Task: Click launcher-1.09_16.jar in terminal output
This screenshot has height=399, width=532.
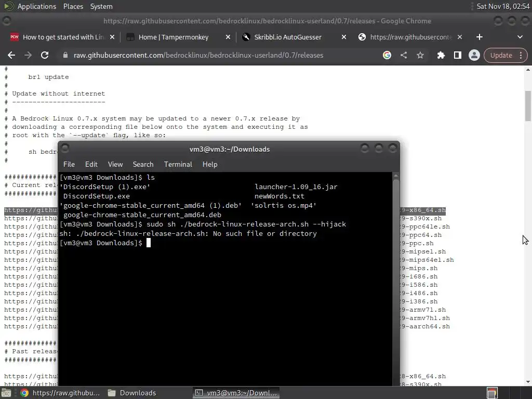Action: pyautogui.click(x=296, y=187)
